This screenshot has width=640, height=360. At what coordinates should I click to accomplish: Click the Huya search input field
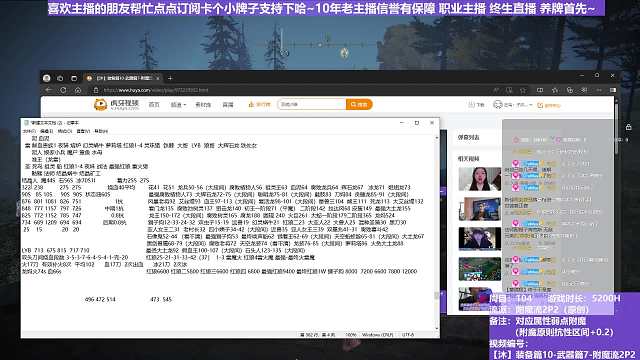(312, 104)
